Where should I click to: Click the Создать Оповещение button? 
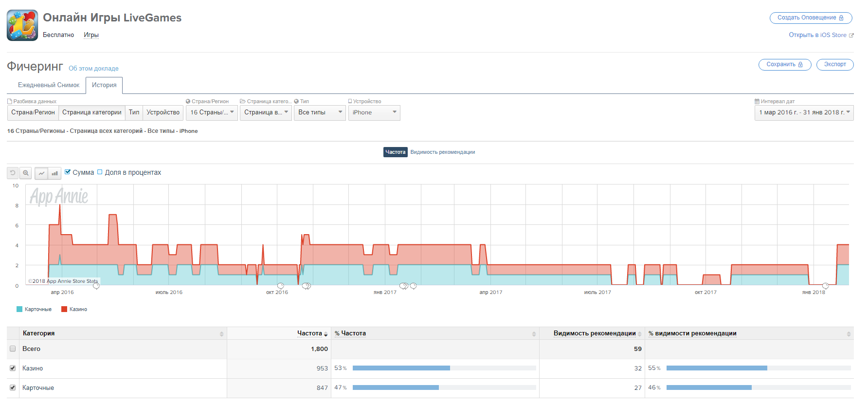[810, 18]
